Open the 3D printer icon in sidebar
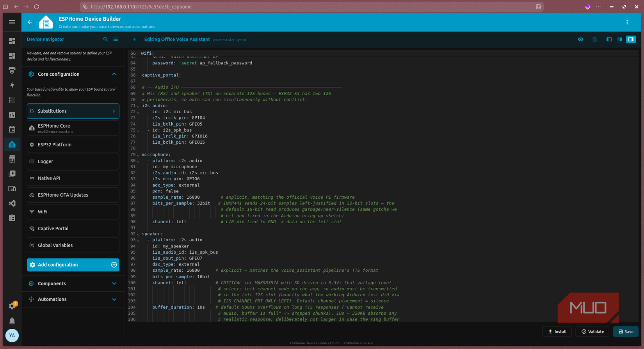The width and height of the screenshot is (644, 349). click(x=12, y=71)
